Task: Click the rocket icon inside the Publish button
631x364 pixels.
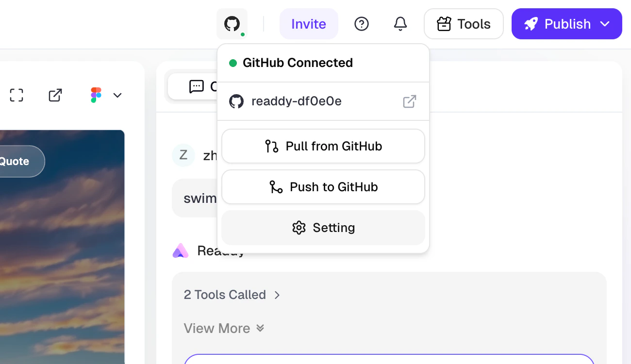Action: coord(531,23)
